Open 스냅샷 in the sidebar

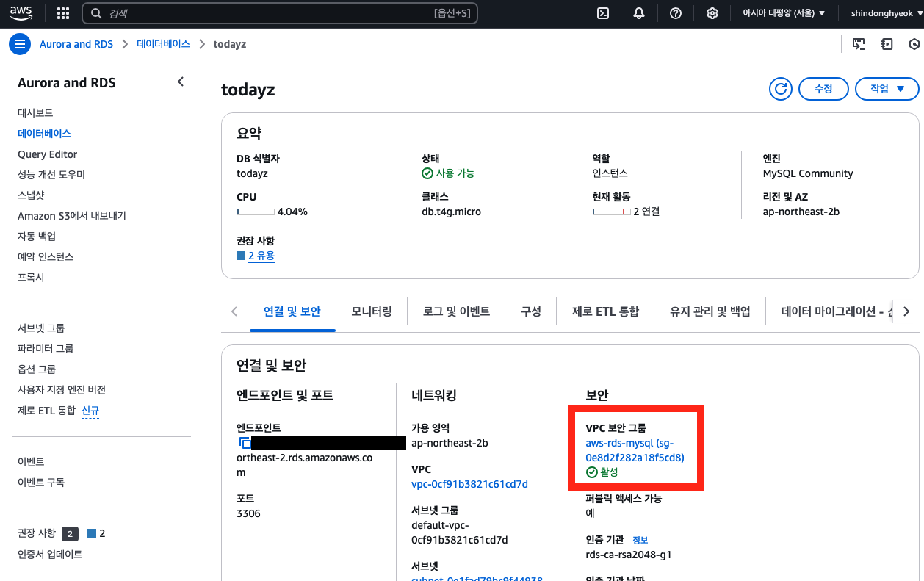[31, 195]
